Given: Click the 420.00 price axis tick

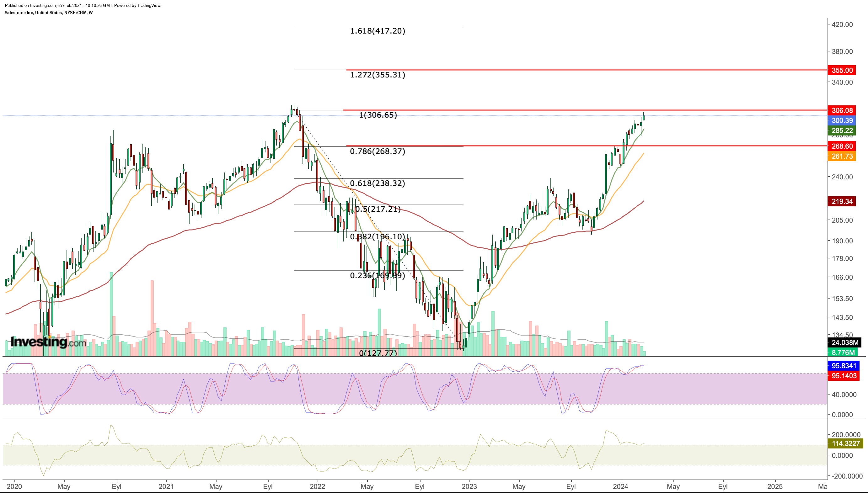Looking at the screenshot, I should [x=842, y=24].
